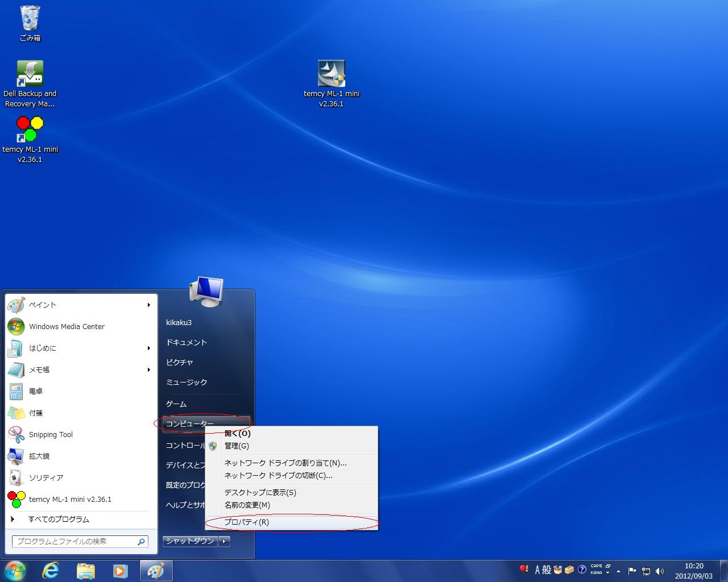Click the Windows Start orb
Screen dimensions: 728x582
tap(15, 571)
